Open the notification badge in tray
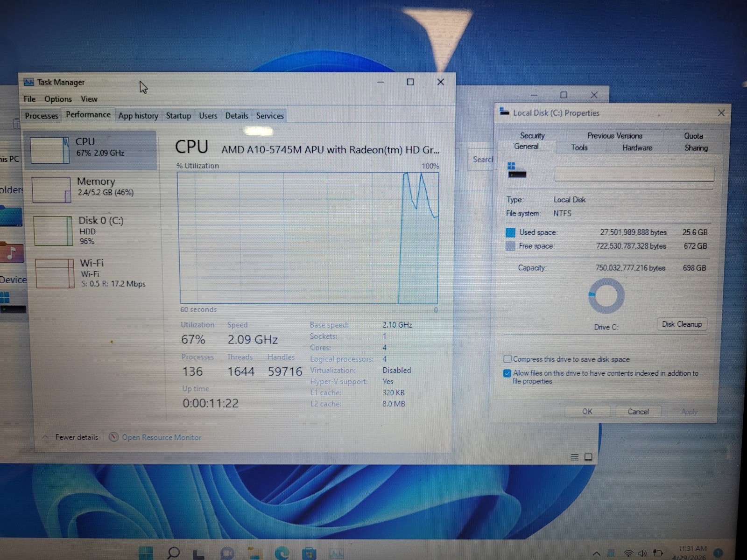 point(719,553)
